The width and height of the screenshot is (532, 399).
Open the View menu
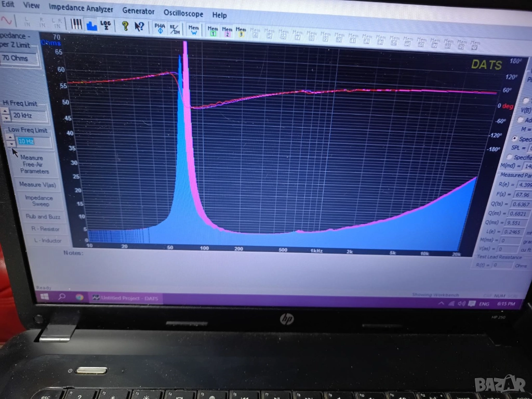31,5
